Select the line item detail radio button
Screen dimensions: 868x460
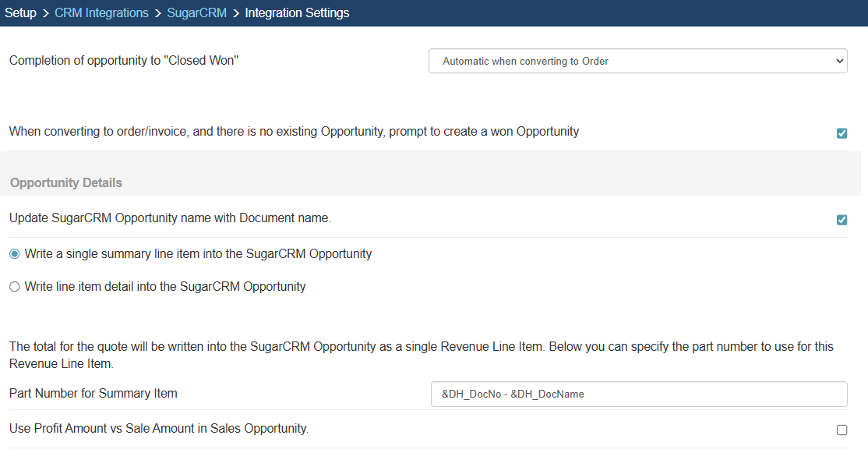click(x=15, y=287)
